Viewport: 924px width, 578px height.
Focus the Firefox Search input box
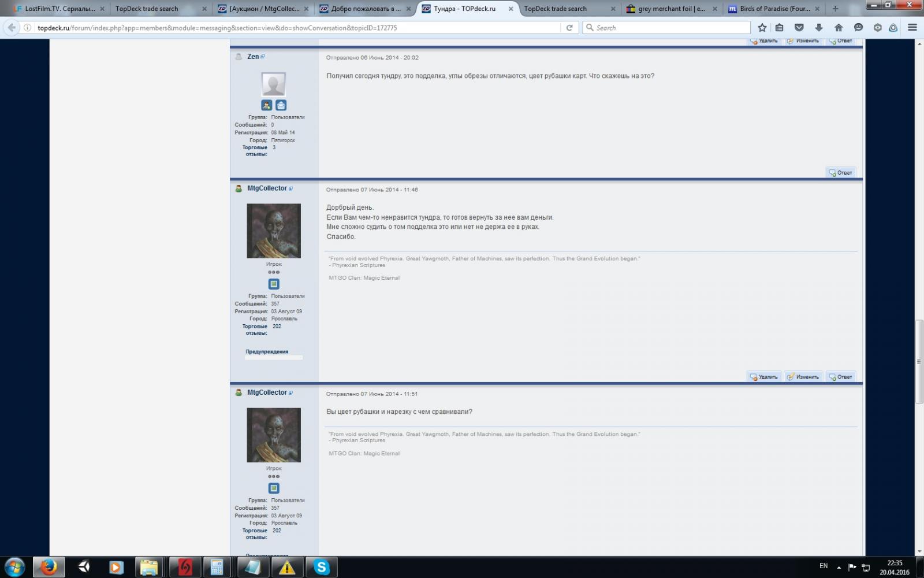(670, 28)
